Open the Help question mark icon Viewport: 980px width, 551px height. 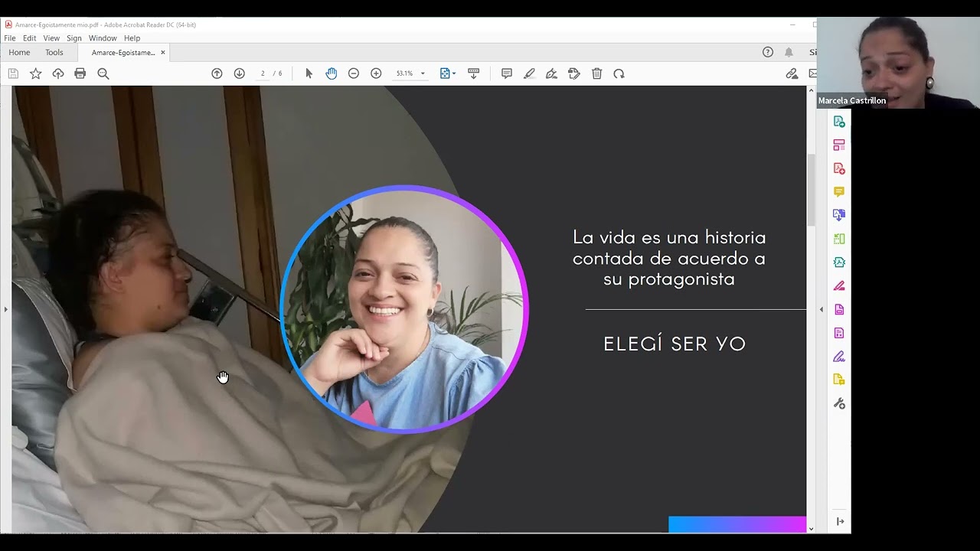(x=768, y=52)
